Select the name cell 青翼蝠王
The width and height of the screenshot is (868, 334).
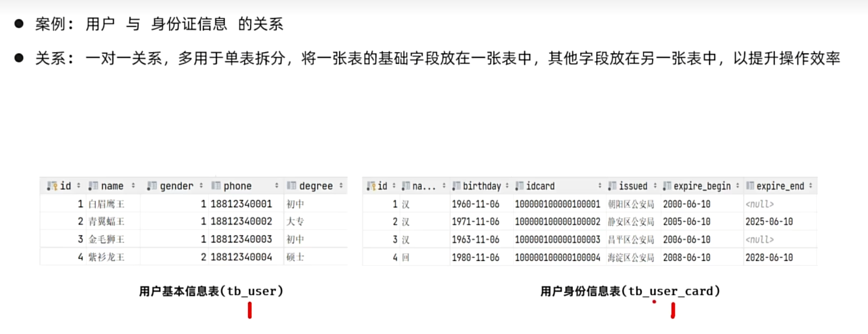click(x=107, y=222)
